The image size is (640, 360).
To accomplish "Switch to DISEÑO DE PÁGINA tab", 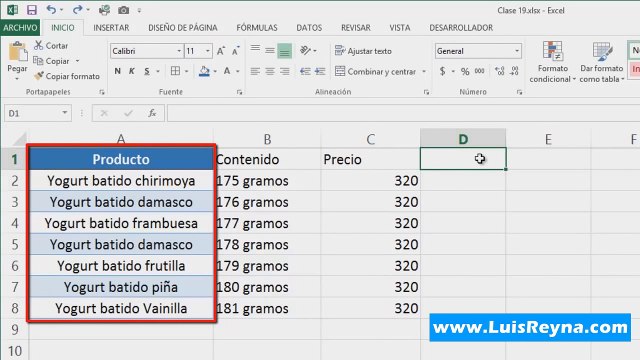I will (x=183, y=27).
